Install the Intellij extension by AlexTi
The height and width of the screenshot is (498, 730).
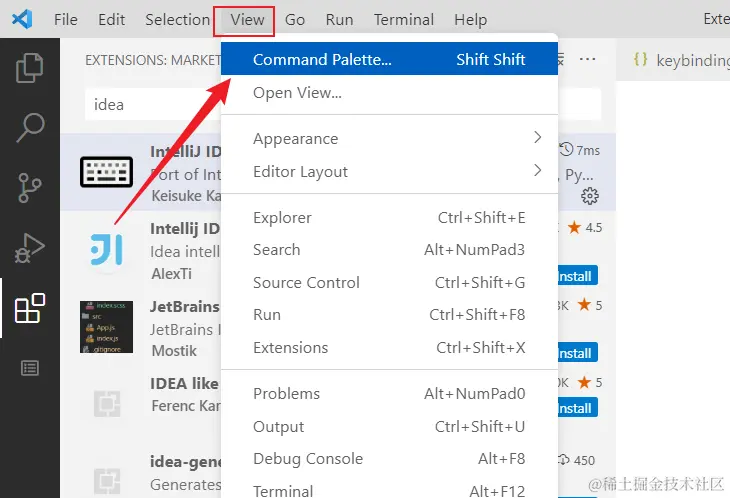point(577,276)
